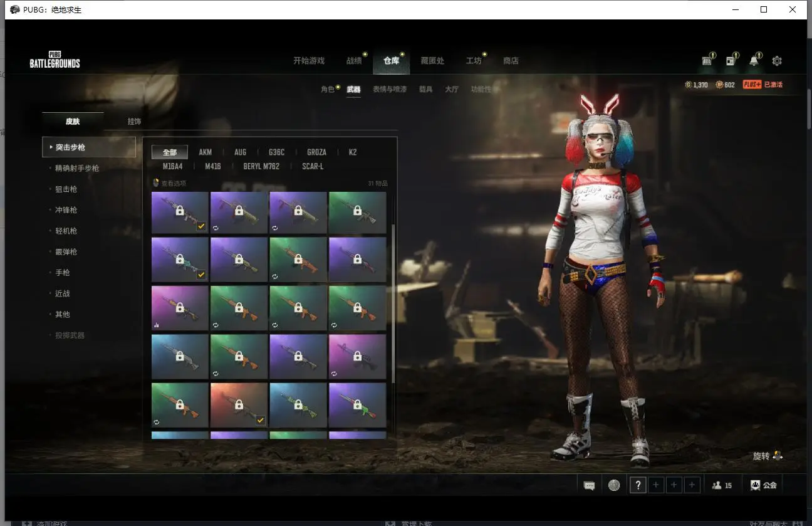Filter skins by GROZA
812x526 pixels.
[x=316, y=152]
